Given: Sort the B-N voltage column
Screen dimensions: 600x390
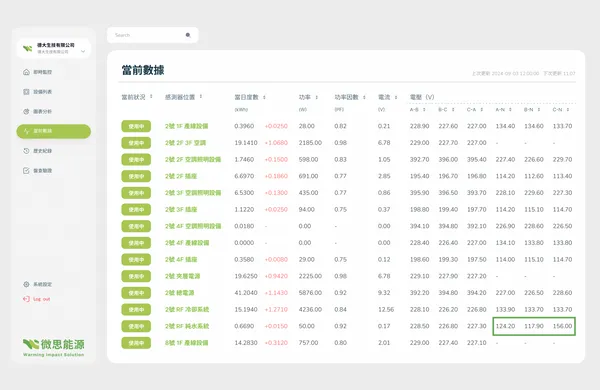Looking at the screenshot, I should [539, 110].
